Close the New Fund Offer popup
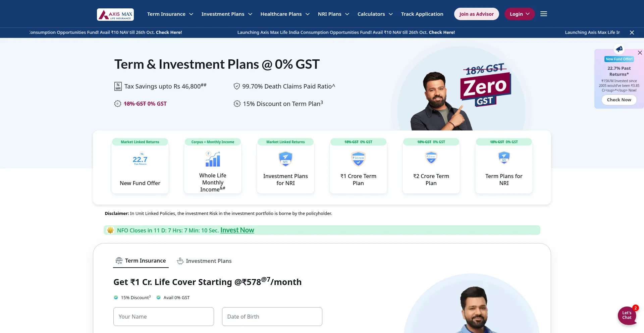 (x=640, y=53)
